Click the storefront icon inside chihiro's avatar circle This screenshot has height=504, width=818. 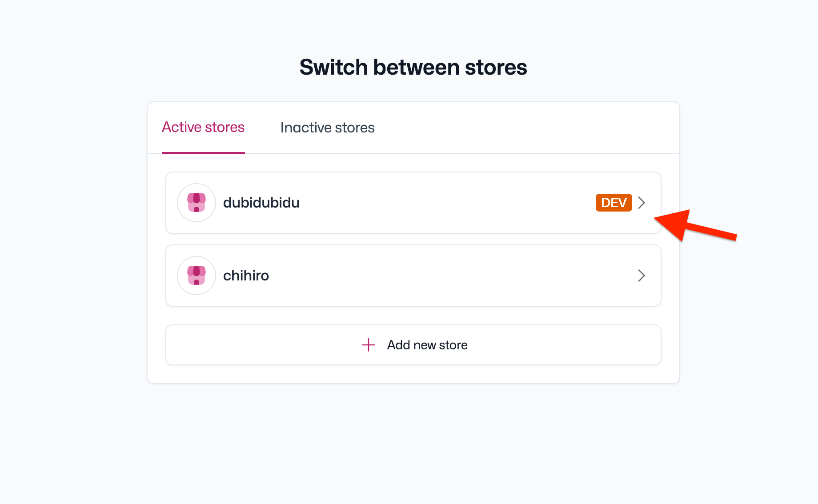(x=196, y=276)
